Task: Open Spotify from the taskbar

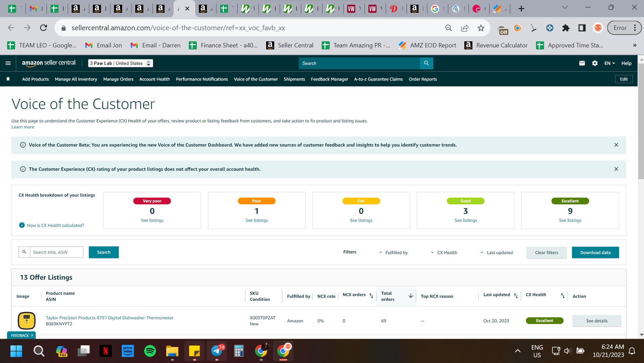Action: 150,351
